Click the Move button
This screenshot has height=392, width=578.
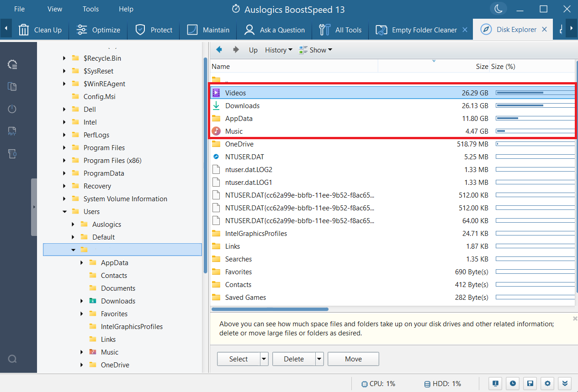click(x=353, y=359)
